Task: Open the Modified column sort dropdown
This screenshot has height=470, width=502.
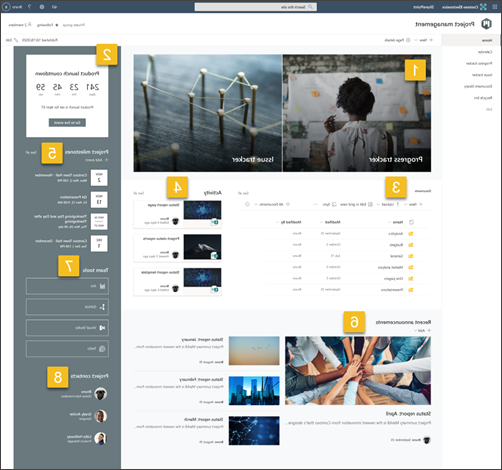Action: [322, 222]
